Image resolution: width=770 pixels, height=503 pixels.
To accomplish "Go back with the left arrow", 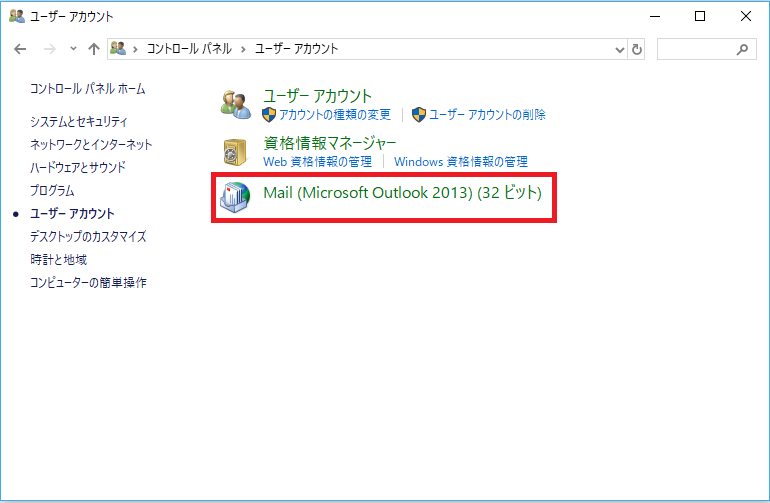I will (x=20, y=49).
